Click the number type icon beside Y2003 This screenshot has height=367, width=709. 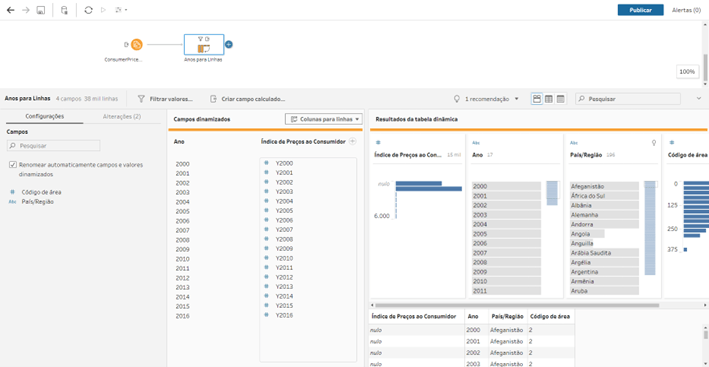[267, 192]
